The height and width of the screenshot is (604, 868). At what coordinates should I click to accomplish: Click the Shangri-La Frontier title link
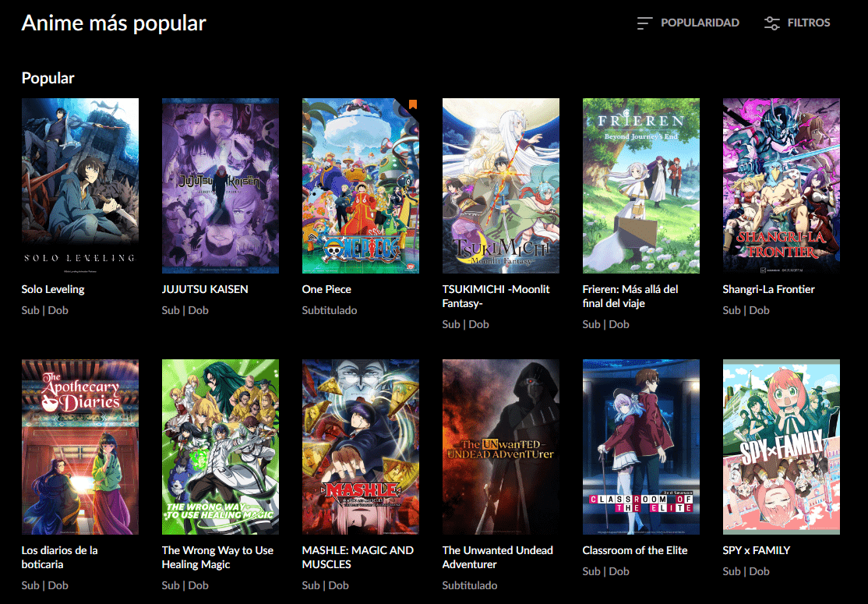[x=768, y=289]
